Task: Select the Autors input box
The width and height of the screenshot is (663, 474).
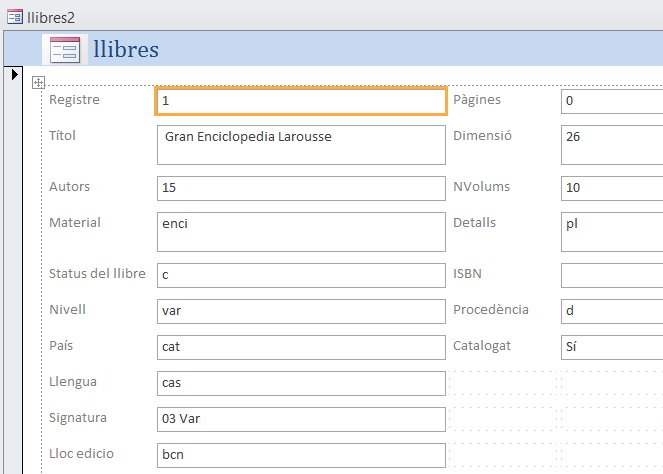Action: coord(301,188)
